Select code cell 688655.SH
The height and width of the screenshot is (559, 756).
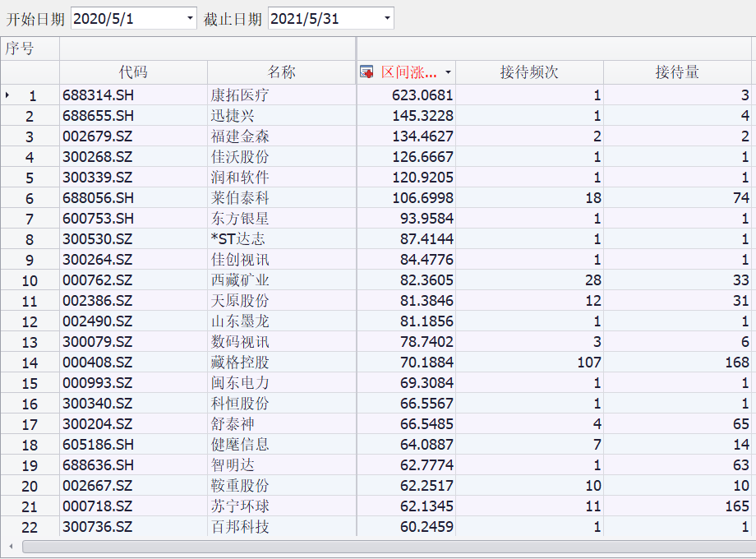coord(134,116)
